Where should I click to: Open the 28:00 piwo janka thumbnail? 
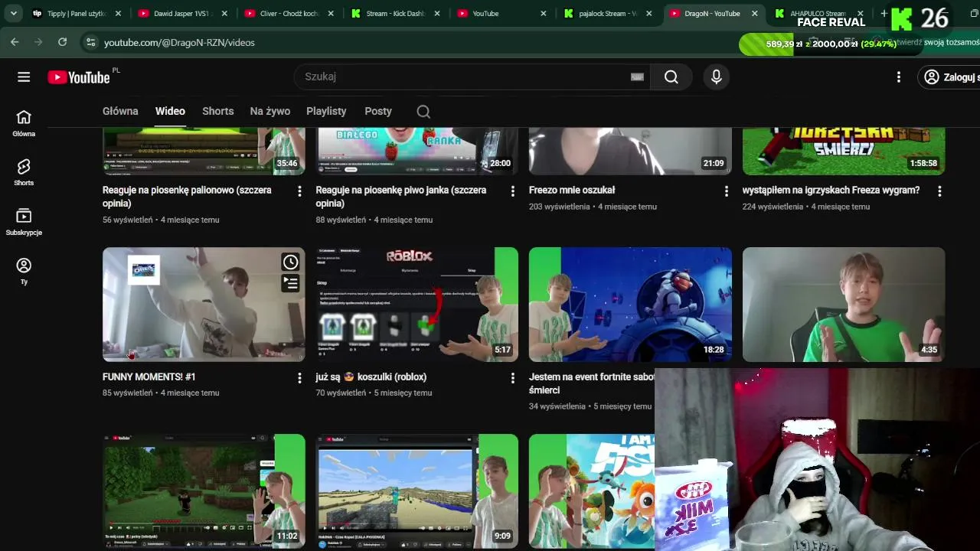click(417, 152)
